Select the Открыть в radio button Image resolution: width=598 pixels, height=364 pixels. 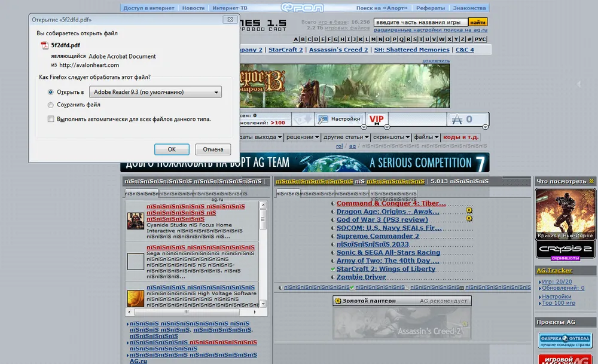(x=51, y=93)
